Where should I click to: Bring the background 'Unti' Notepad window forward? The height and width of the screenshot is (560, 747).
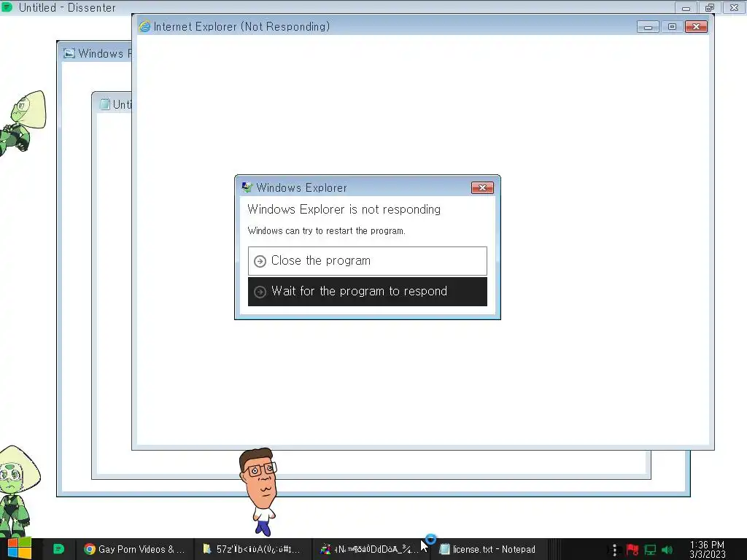tap(115, 104)
